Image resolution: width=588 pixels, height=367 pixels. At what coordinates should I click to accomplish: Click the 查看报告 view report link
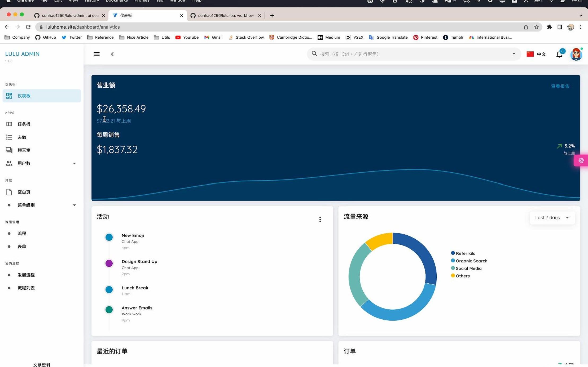click(x=560, y=86)
